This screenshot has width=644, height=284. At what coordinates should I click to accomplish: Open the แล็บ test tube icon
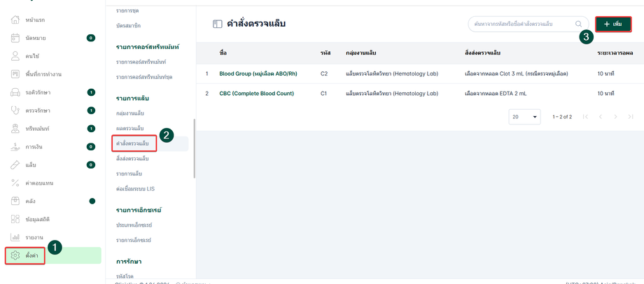click(15, 165)
